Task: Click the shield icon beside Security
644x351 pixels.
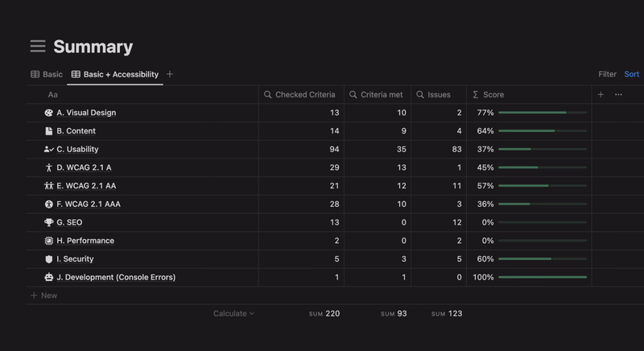Action: 48,259
